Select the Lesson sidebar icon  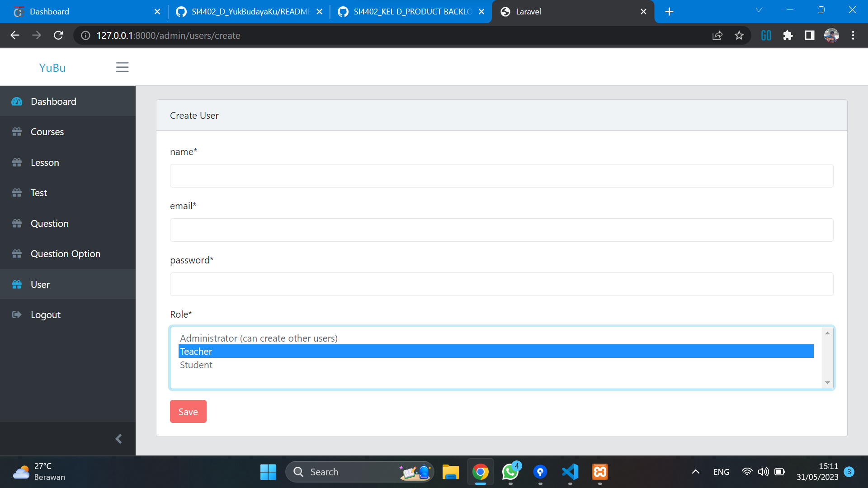17,162
